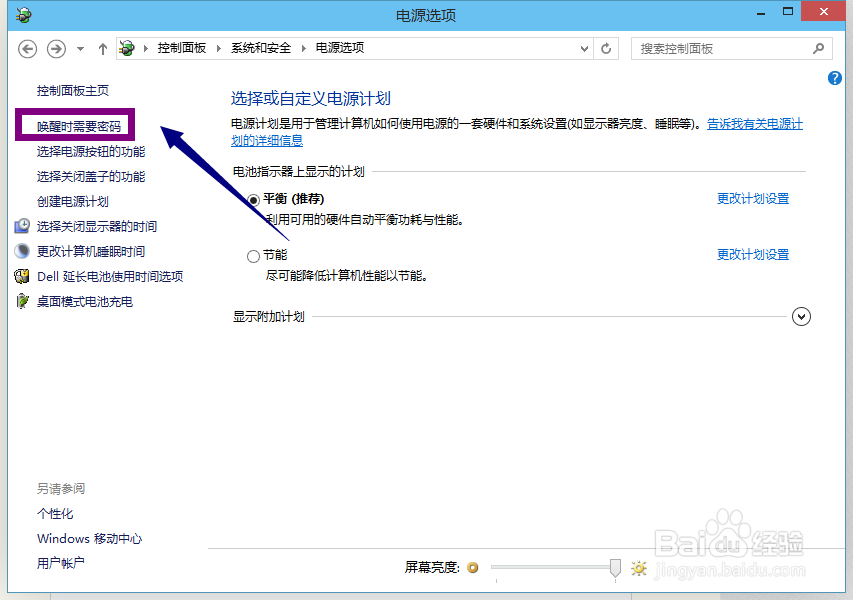Click the up arrow to go to parent folder

[x=102, y=48]
